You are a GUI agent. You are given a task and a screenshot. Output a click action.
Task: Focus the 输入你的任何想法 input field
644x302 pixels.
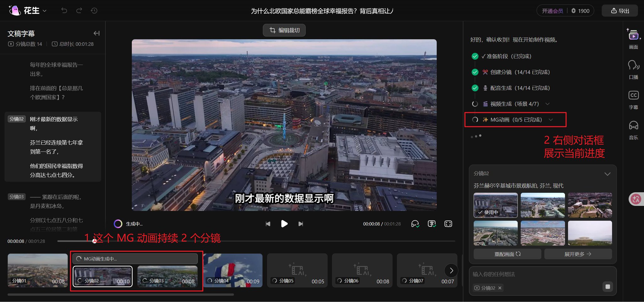[x=543, y=274]
